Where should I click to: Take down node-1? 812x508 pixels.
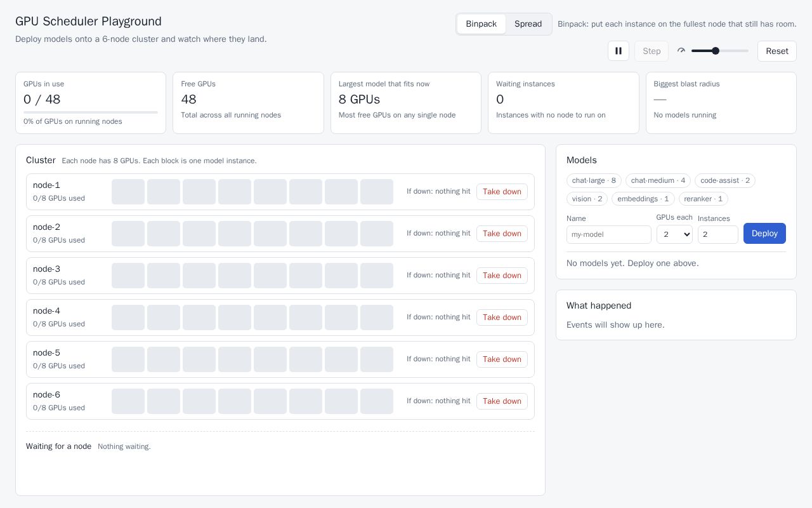(x=502, y=192)
